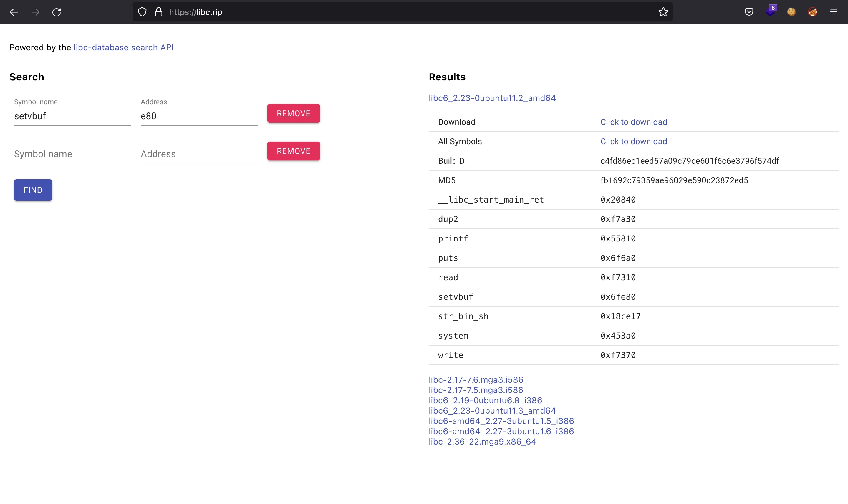Select the BuildID hash value
The width and height of the screenshot is (848, 504).
tap(689, 161)
